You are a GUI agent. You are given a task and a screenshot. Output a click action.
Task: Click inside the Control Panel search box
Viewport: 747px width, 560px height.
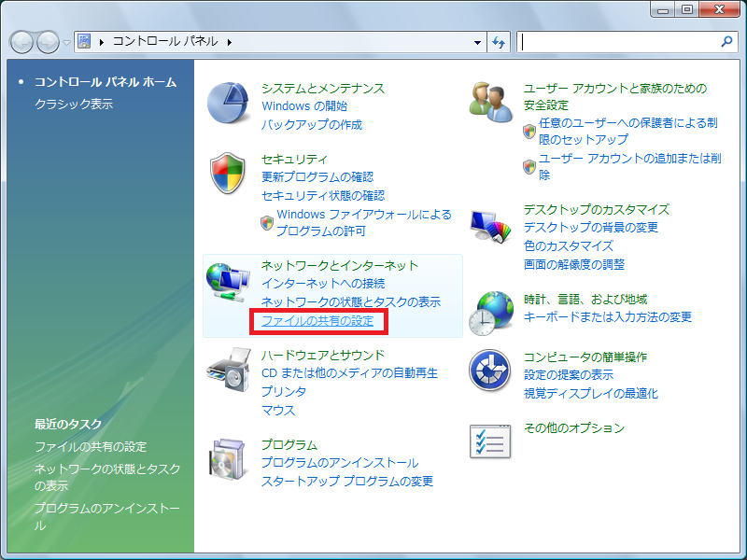tap(616, 42)
